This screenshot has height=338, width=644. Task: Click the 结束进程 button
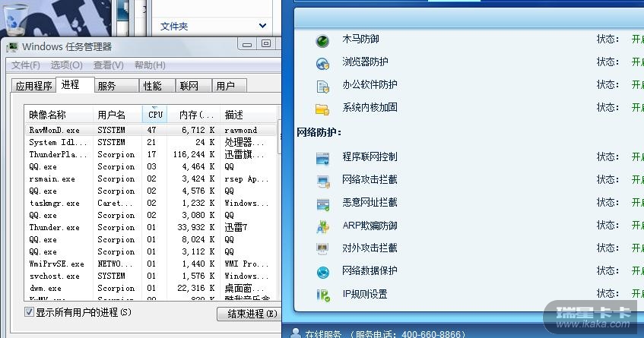coord(249,314)
